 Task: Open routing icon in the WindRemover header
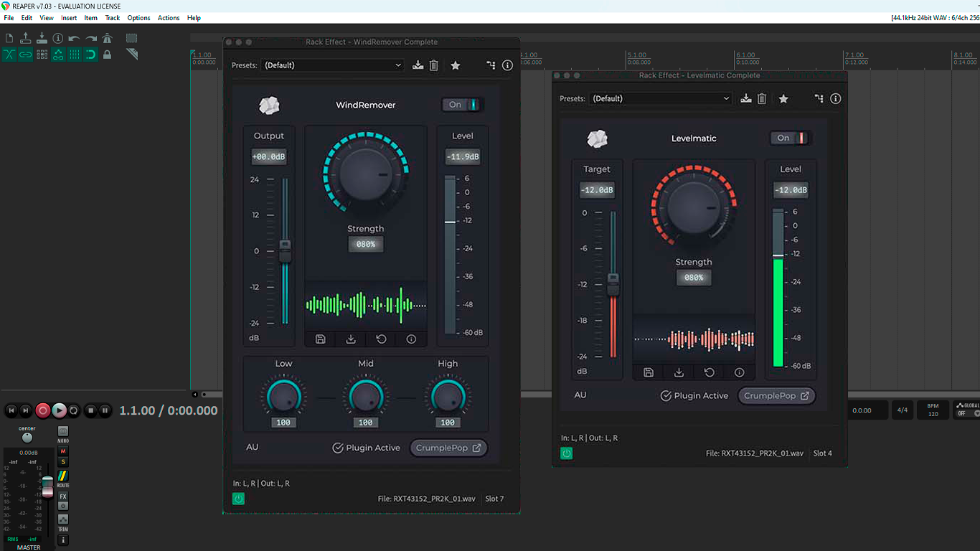click(491, 65)
